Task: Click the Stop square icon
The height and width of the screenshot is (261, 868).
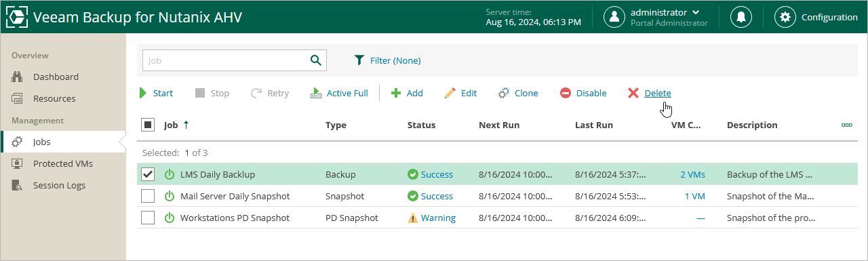Action: coord(200,93)
